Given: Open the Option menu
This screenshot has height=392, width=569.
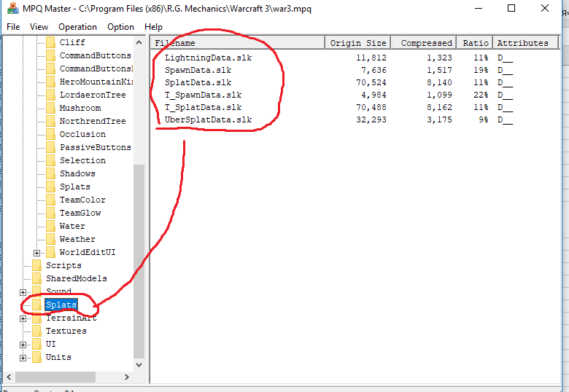Looking at the screenshot, I should click(x=120, y=27).
